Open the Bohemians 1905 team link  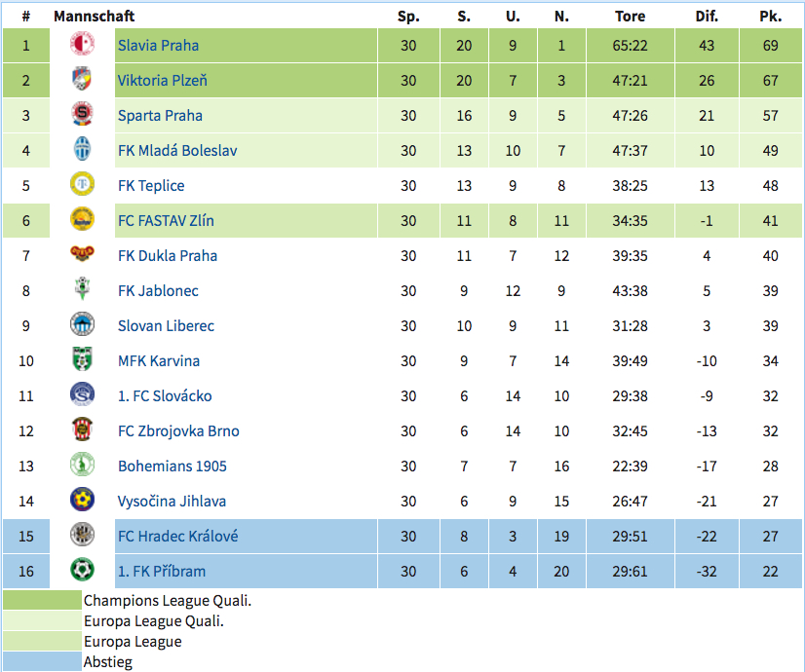172,467
